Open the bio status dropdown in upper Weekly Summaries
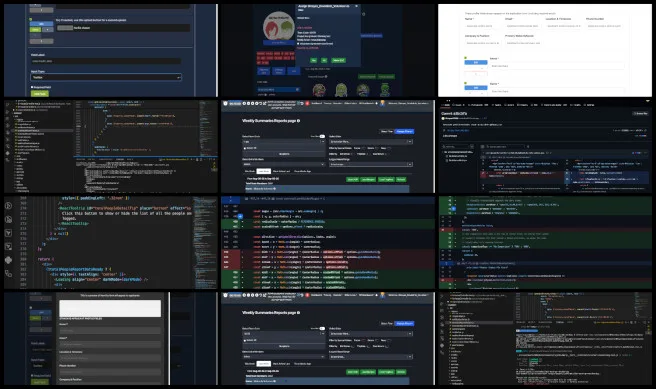Viewport: 656px width, 389px height. point(284,164)
